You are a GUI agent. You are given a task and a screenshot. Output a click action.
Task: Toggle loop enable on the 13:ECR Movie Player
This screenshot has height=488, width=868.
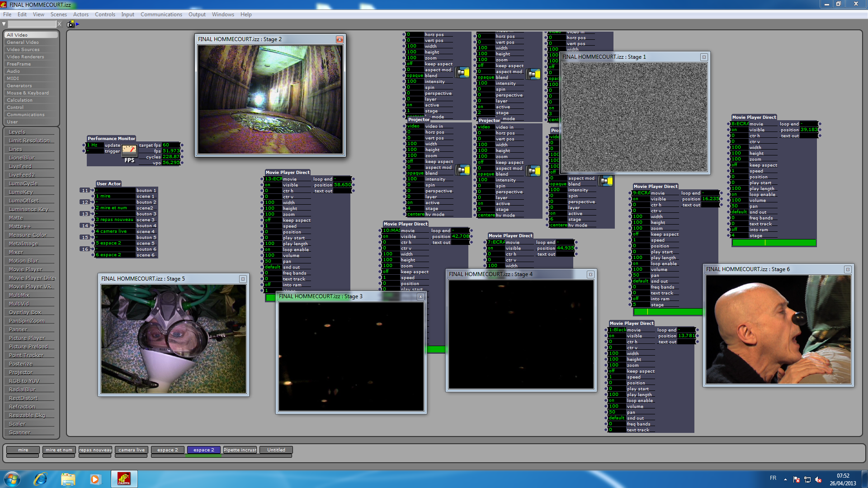pyautogui.click(x=273, y=249)
